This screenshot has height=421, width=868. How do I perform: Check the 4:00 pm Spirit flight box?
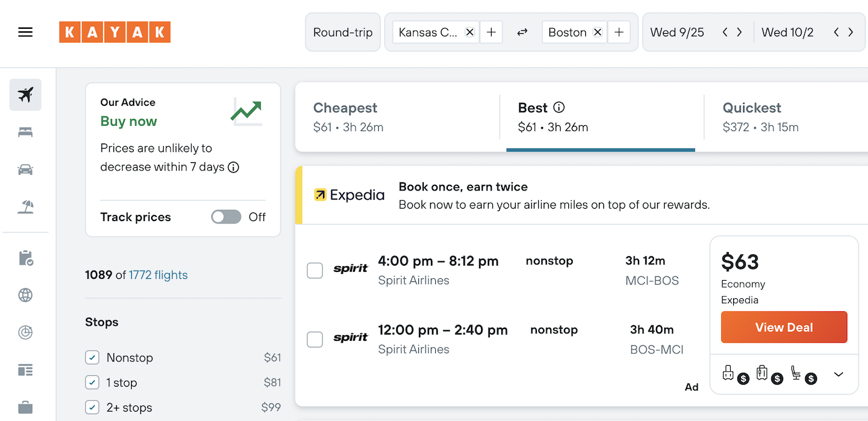point(315,271)
